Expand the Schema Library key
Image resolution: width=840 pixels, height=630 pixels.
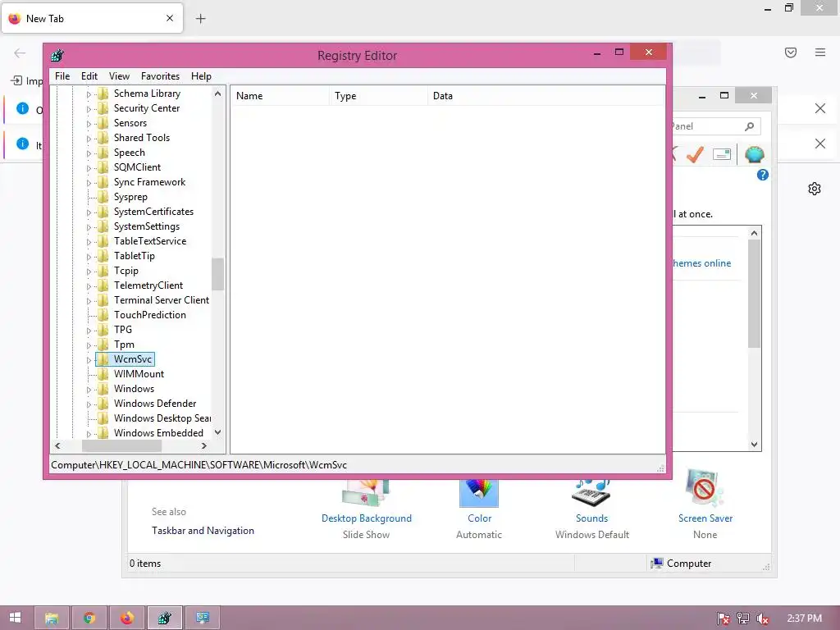(89, 94)
